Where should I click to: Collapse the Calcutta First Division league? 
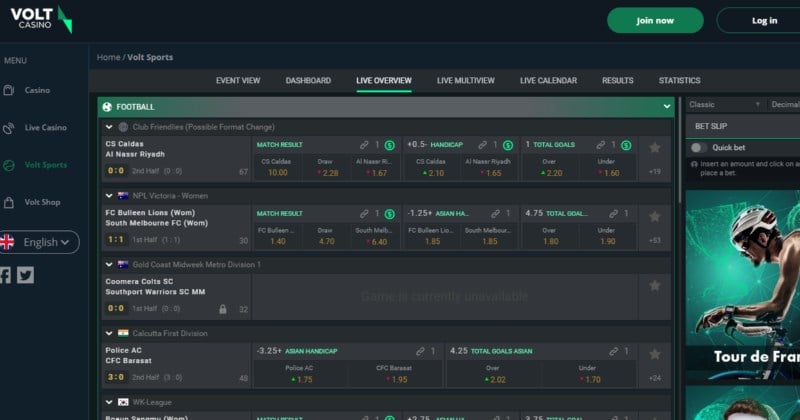pyautogui.click(x=109, y=333)
